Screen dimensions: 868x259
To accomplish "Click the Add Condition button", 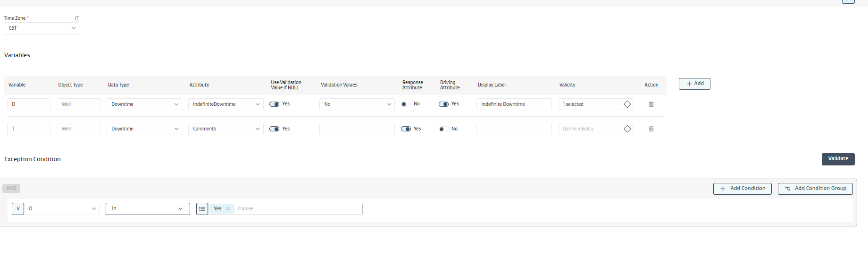I will (742, 189).
